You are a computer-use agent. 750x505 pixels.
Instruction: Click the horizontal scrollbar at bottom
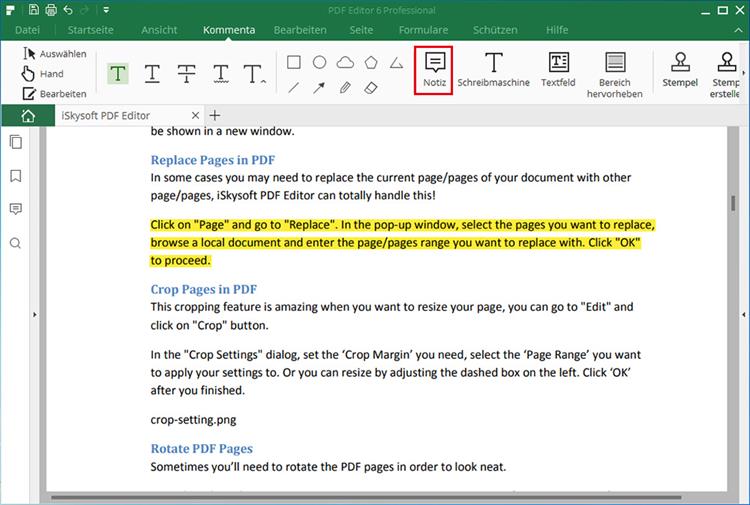click(366, 497)
